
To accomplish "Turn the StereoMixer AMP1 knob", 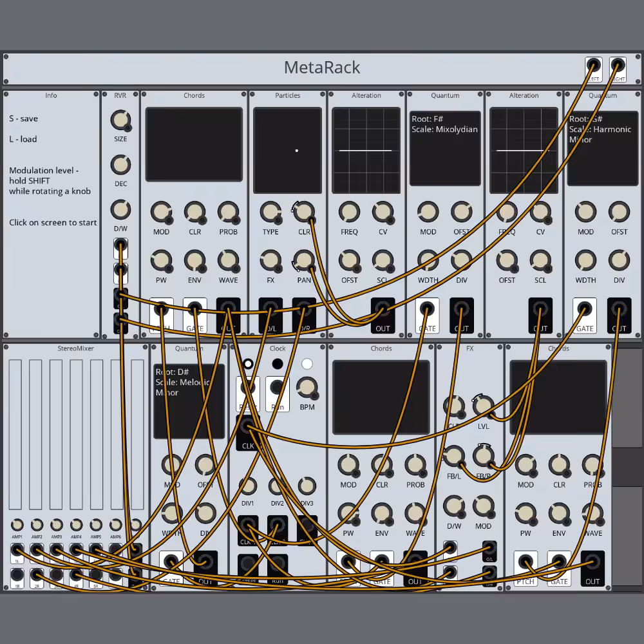I will [x=17, y=524].
